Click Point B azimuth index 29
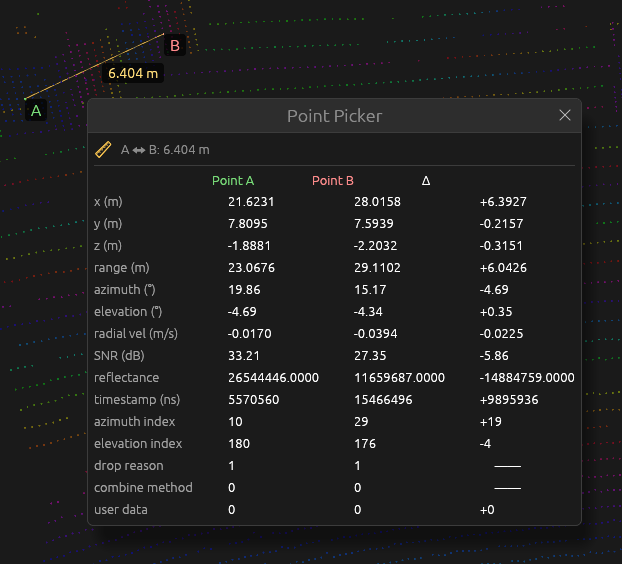This screenshot has width=622, height=564. (x=361, y=422)
